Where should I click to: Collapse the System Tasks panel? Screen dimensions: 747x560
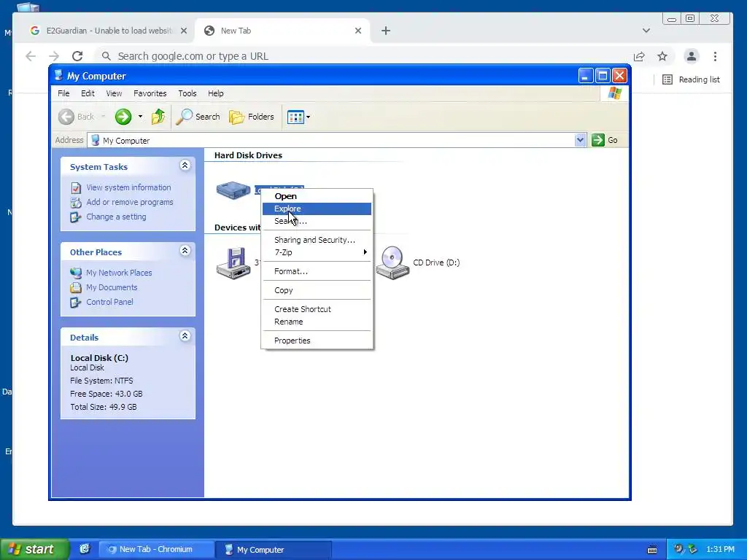coord(185,166)
